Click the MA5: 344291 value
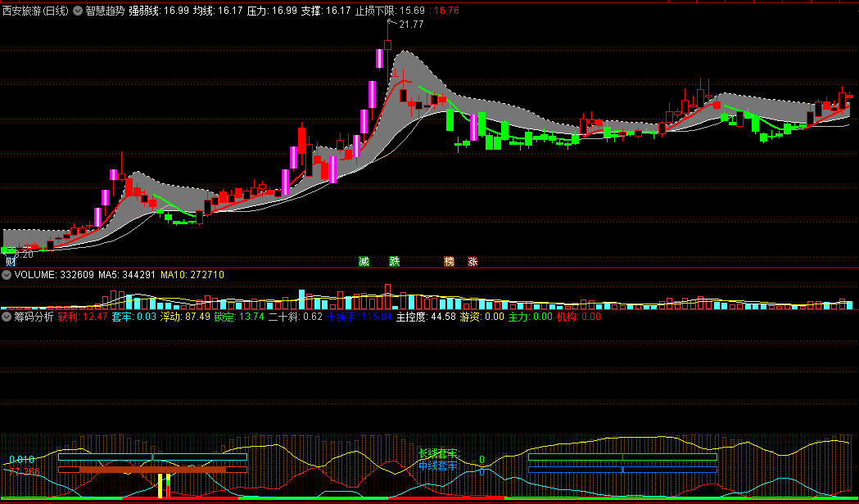This screenshot has width=859, height=504. coord(127,275)
